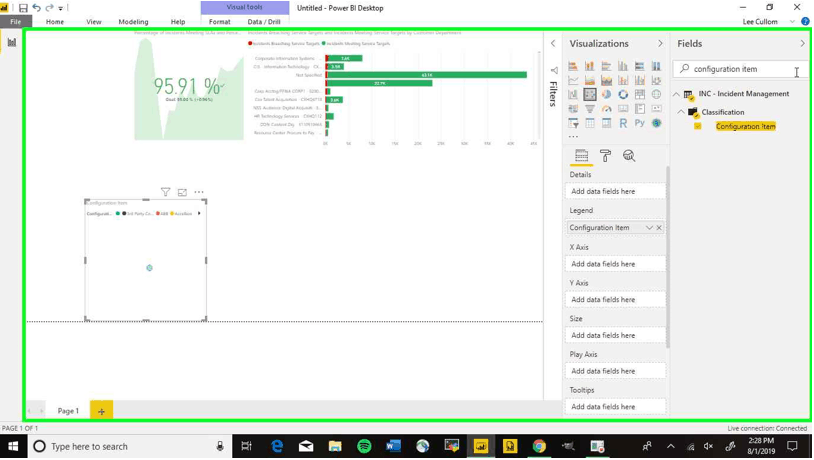The image size is (814, 460).
Task: Pick the Ribbon chart visual
Action: [x=657, y=80]
